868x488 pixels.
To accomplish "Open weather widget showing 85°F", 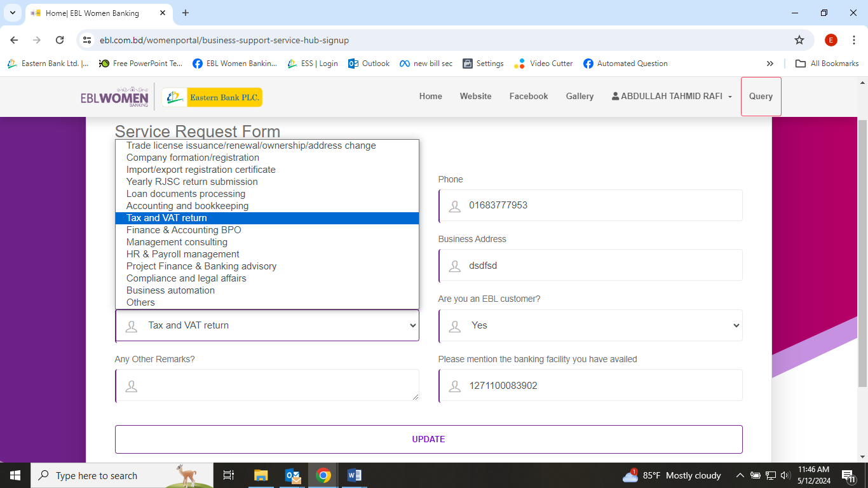I will click(x=672, y=475).
